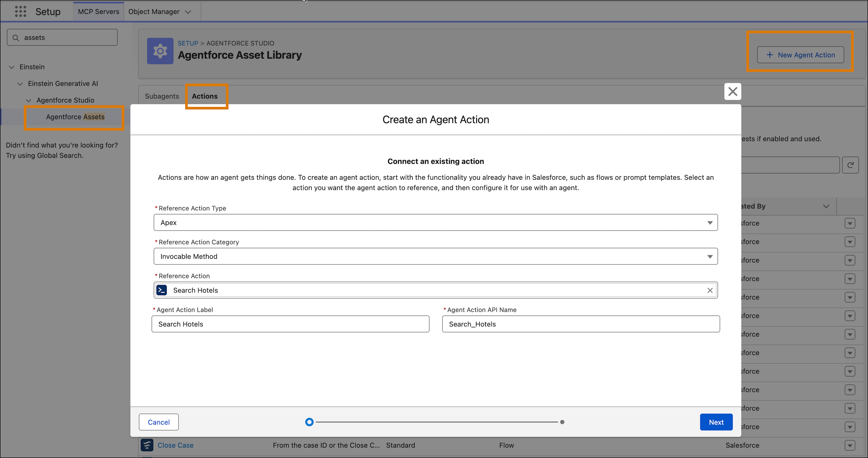This screenshot has width=868, height=458.
Task: Select Agentforce Assets in sidebar
Action: point(75,117)
